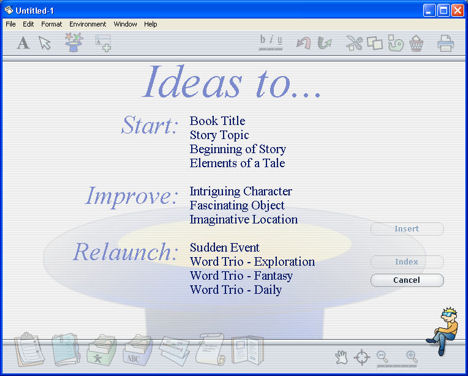Screen dimensions: 468x376
Task: Click the scissors cut icon
Action: click(354, 43)
